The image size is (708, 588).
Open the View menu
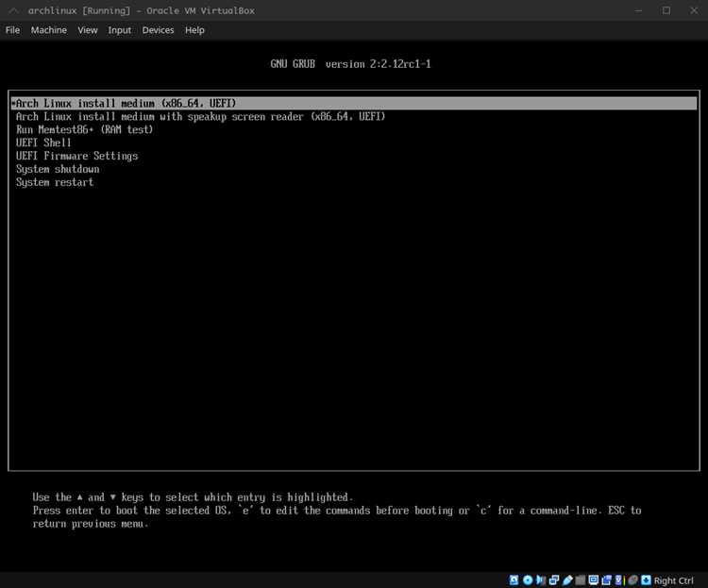[x=88, y=30]
